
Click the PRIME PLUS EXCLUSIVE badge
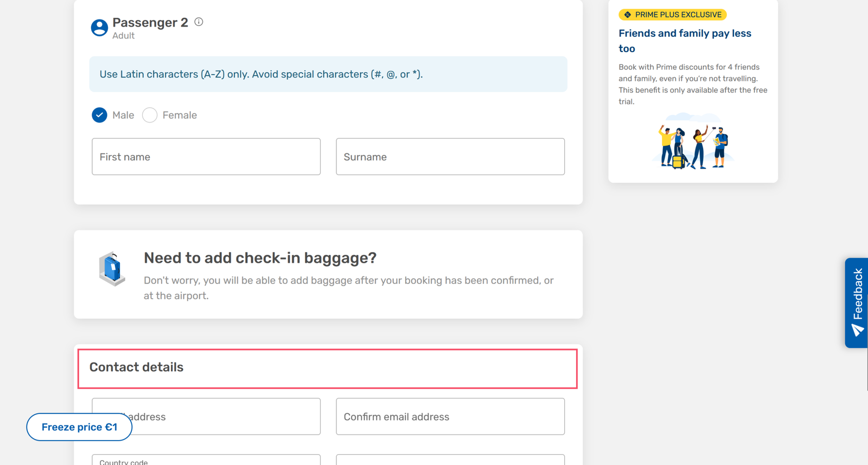673,15
